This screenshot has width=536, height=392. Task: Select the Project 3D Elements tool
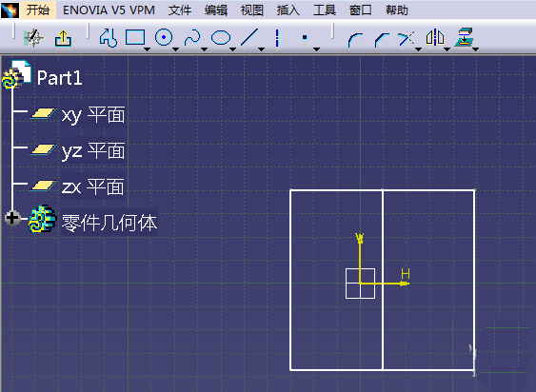point(464,37)
